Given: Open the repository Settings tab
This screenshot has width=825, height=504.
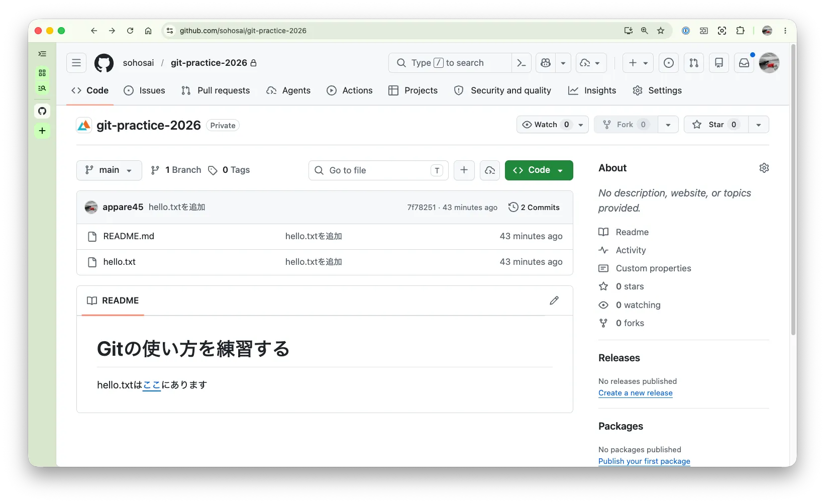Looking at the screenshot, I should (657, 90).
